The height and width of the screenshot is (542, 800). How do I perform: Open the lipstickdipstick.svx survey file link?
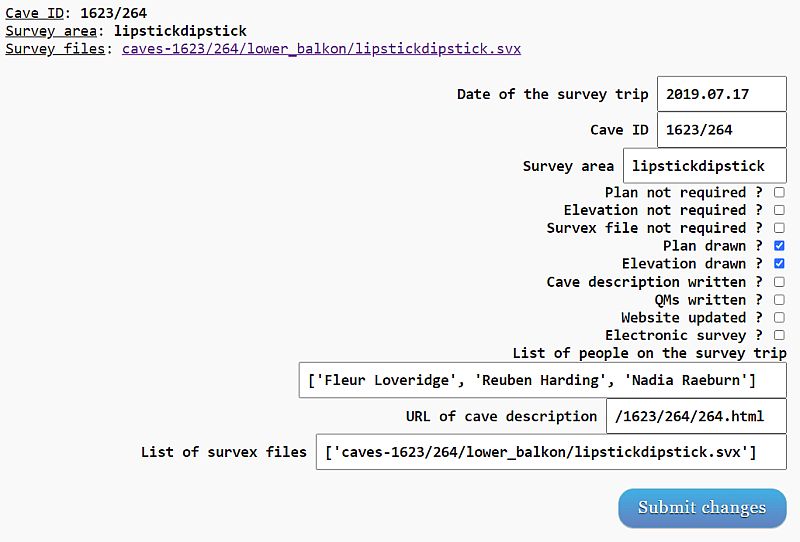tap(321, 48)
